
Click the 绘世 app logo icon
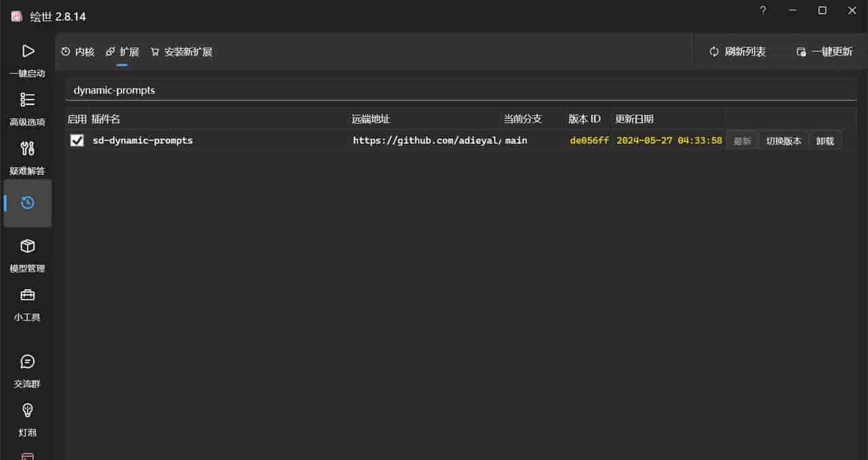[16, 16]
